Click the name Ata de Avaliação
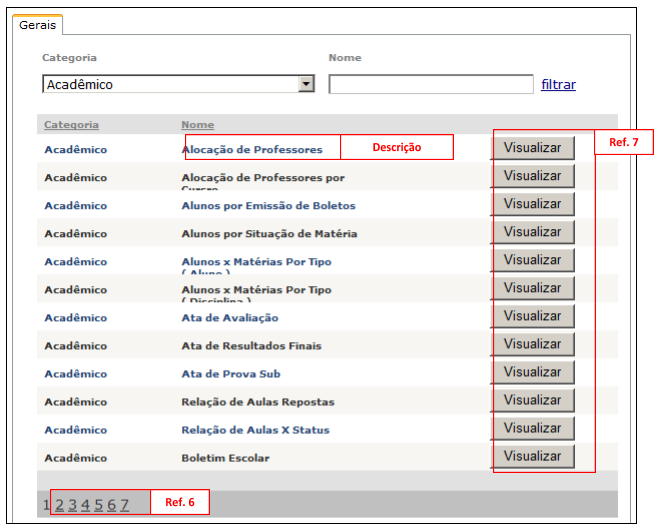 coord(230,318)
